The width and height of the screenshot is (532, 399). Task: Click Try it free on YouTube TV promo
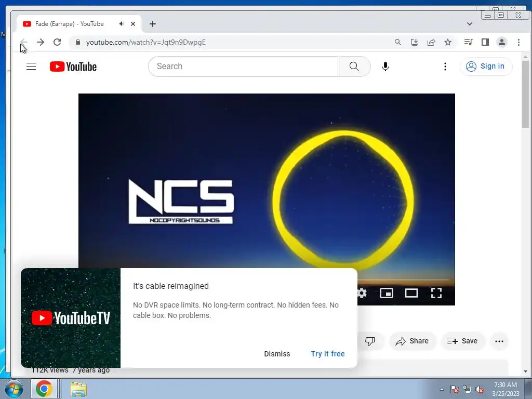[328, 354]
